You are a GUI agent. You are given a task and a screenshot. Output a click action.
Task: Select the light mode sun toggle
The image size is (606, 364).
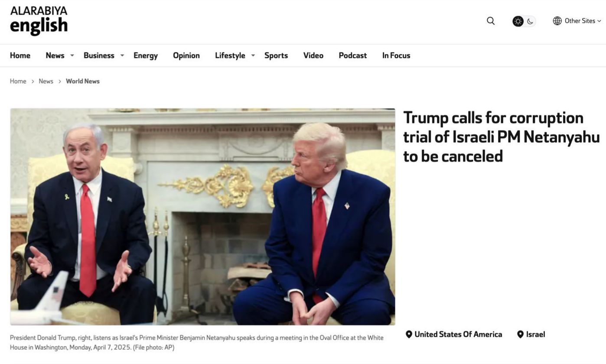518,21
